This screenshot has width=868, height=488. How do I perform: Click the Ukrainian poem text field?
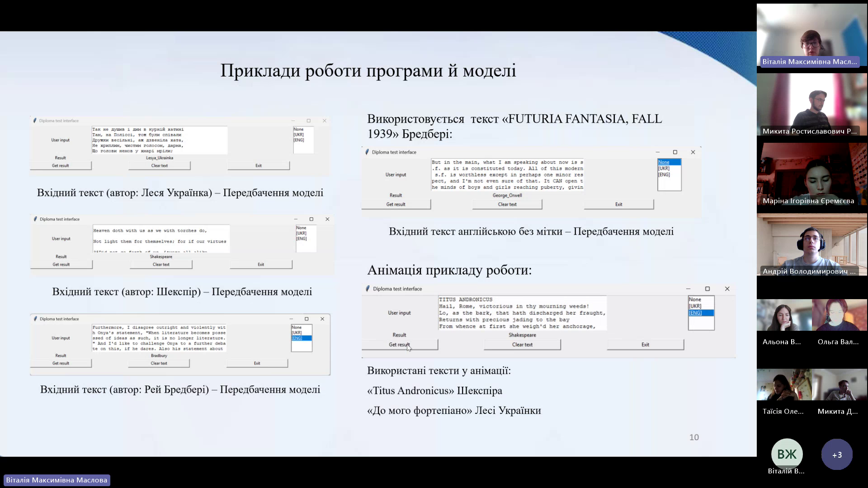(x=159, y=140)
